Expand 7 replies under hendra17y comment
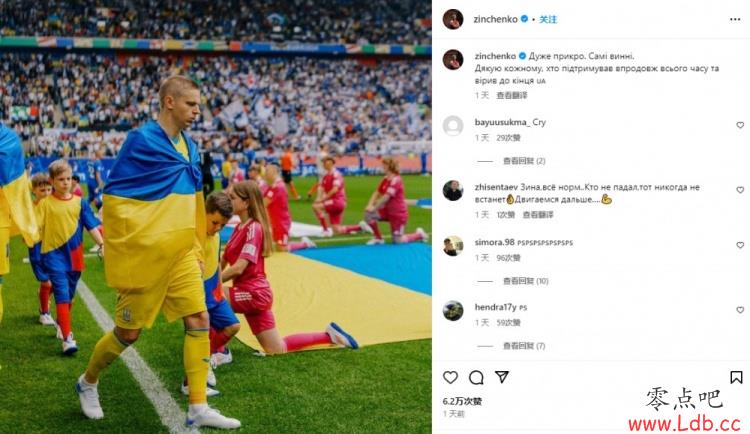 pyautogui.click(x=524, y=345)
